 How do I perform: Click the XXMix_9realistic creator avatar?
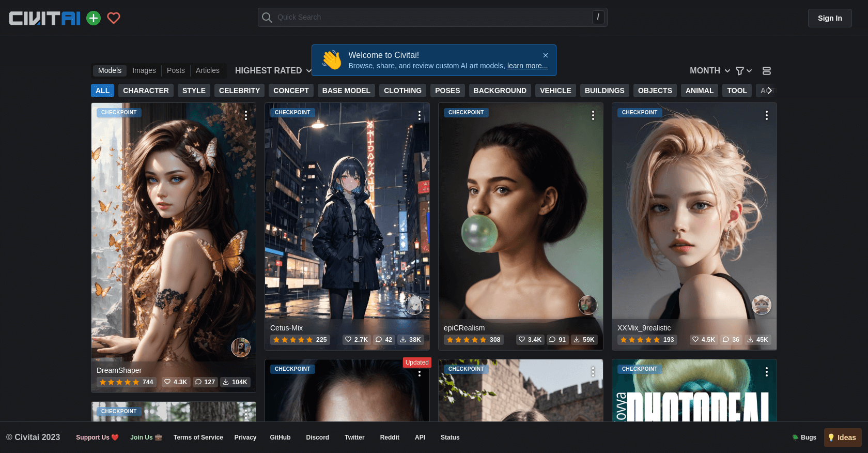(x=761, y=305)
